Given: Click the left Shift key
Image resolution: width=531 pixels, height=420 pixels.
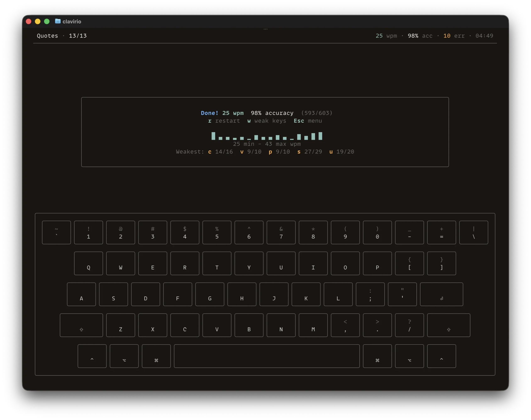Looking at the screenshot, I should click(81, 325).
